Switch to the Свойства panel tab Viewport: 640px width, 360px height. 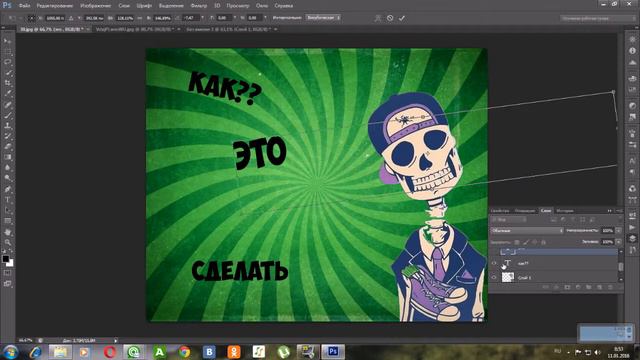pos(500,211)
